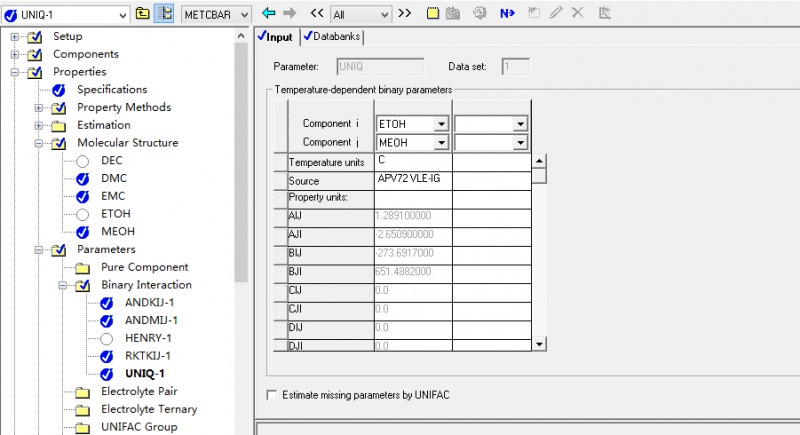Collapse the Molecular Structure node
This screenshot has width=800, height=435.
pos(39,143)
